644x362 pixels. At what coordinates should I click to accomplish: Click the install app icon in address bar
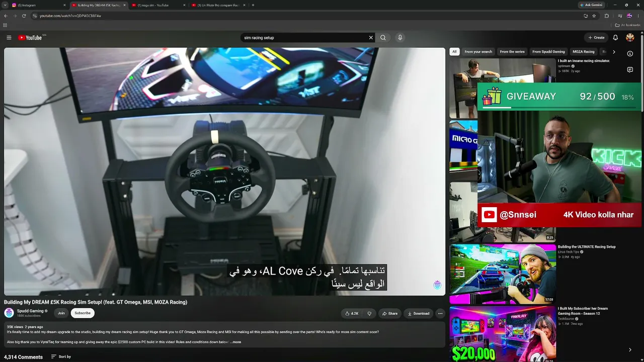coord(586,16)
